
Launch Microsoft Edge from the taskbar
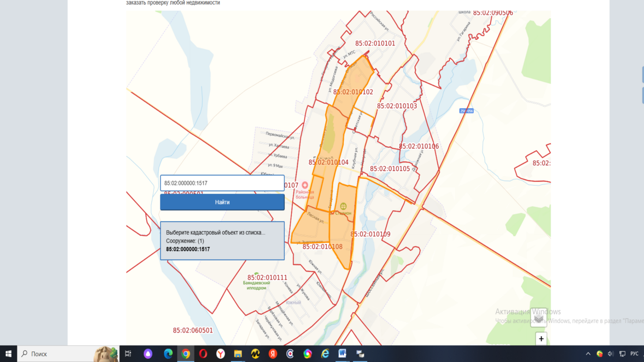point(168,354)
